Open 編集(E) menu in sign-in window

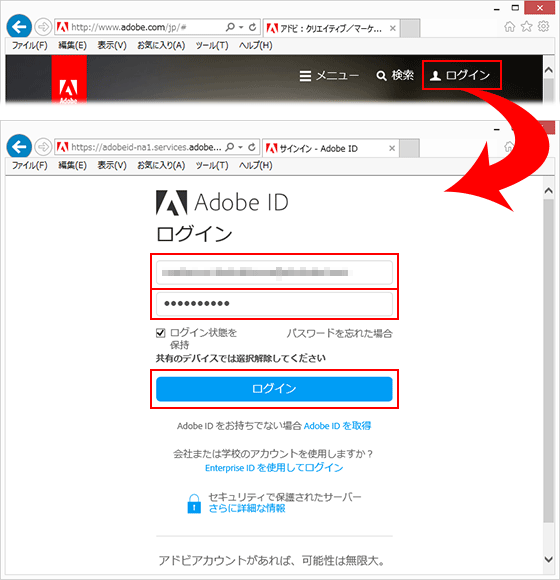72,165
